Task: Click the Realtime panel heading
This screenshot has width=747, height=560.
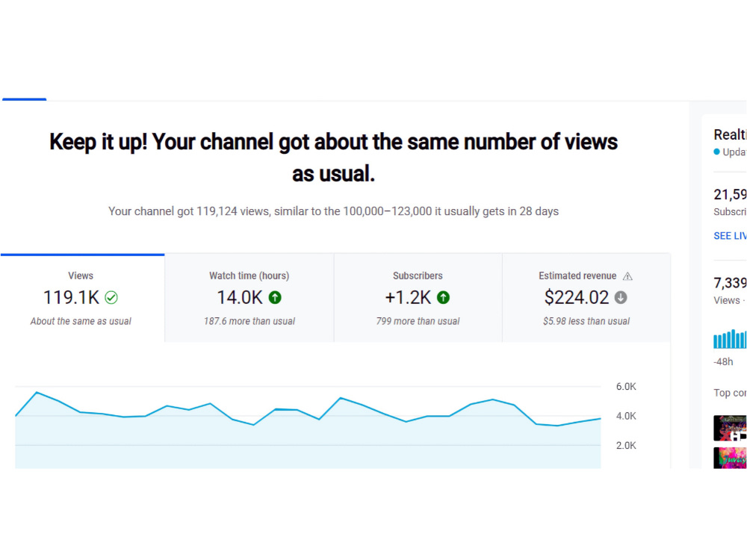Action: pos(730,134)
